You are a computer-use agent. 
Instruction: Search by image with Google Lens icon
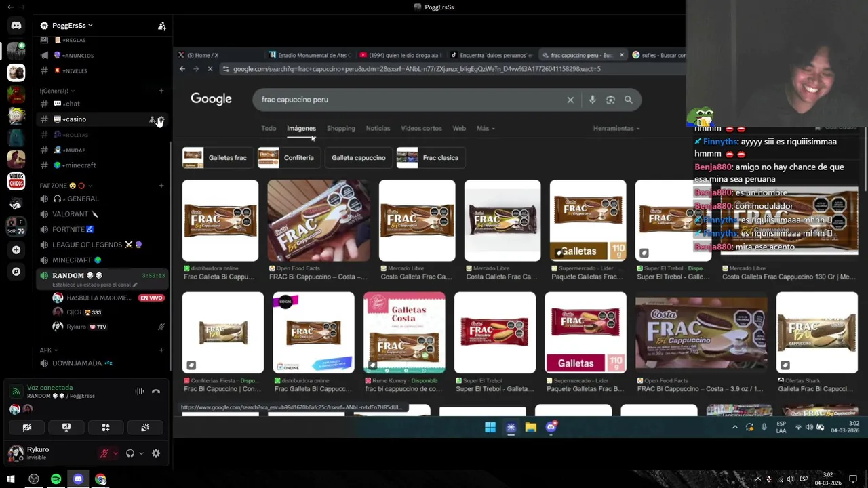(x=610, y=100)
